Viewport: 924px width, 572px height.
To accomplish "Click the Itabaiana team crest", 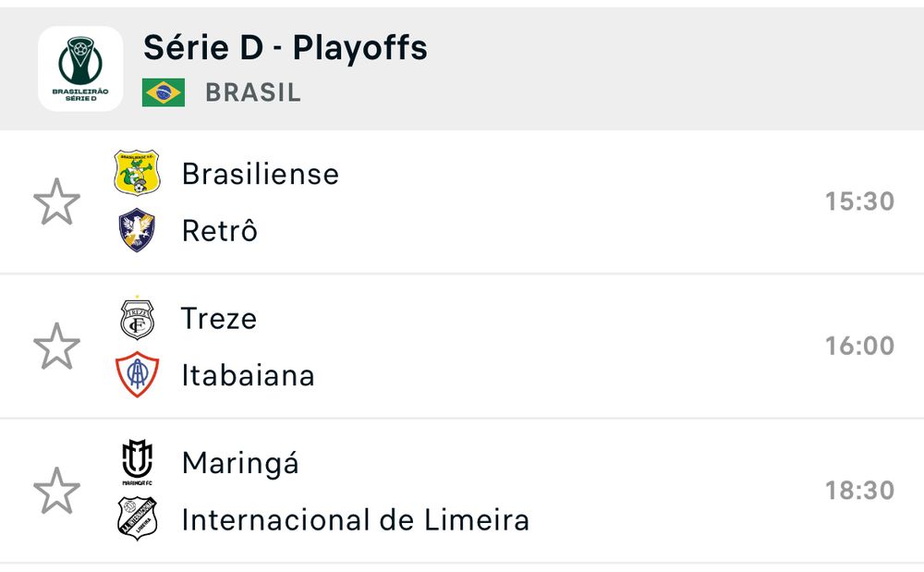I will tap(137, 375).
